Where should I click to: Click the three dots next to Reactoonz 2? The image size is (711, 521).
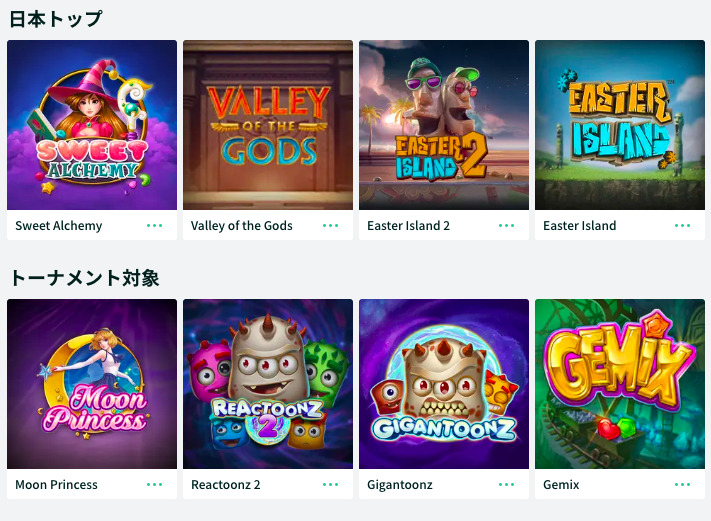pyautogui.click(x=330, y=484)
